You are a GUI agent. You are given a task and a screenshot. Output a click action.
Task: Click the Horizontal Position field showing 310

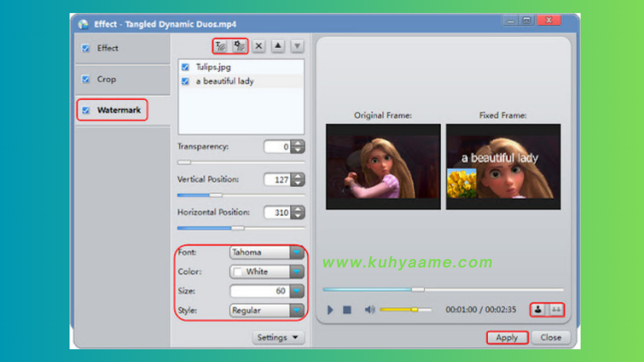(x=278, y=212)
